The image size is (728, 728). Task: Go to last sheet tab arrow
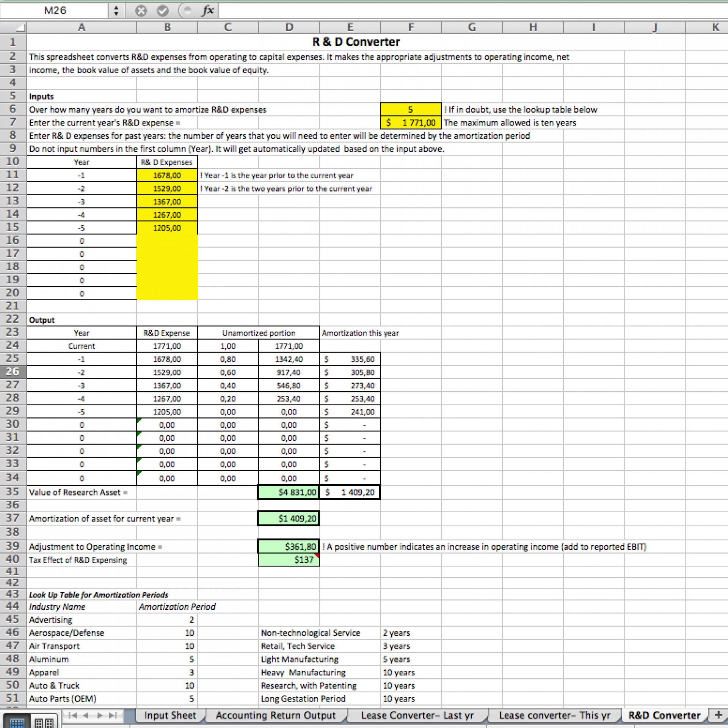tap(113, 715)
